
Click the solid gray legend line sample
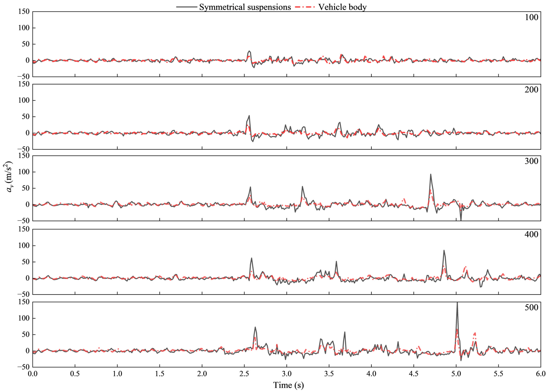(x=187, y=7)
